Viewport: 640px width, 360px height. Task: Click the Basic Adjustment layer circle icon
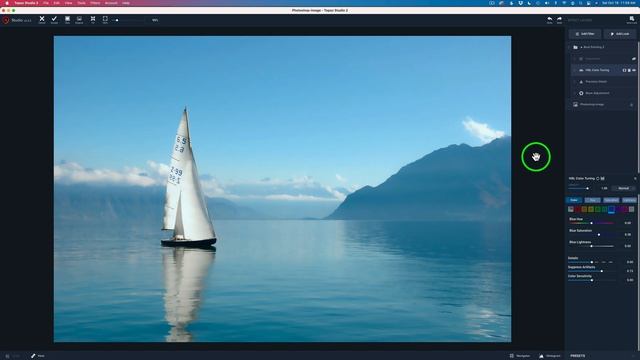[581, 93]
